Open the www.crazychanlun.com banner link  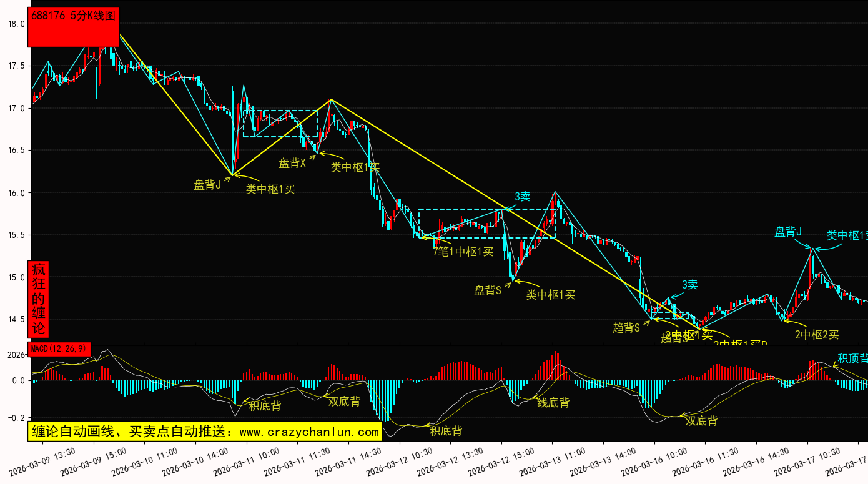click(x=204, y=432)
